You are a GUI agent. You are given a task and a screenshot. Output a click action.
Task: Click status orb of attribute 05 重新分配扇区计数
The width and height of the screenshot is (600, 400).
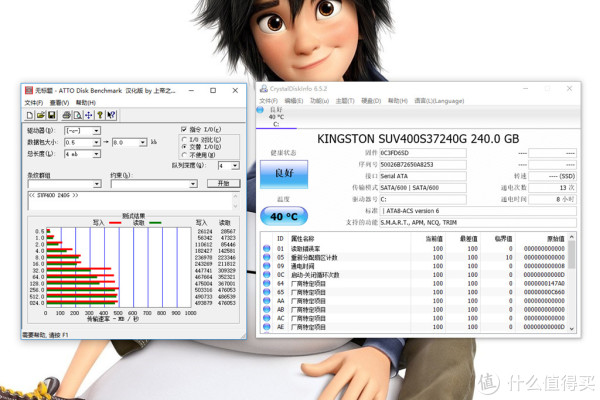click(267, 257)
